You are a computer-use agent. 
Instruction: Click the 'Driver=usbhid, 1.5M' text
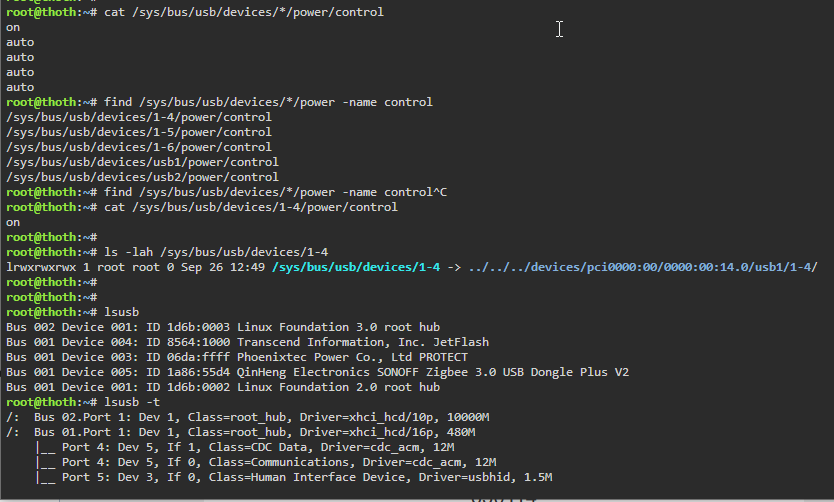pos(485,477)
